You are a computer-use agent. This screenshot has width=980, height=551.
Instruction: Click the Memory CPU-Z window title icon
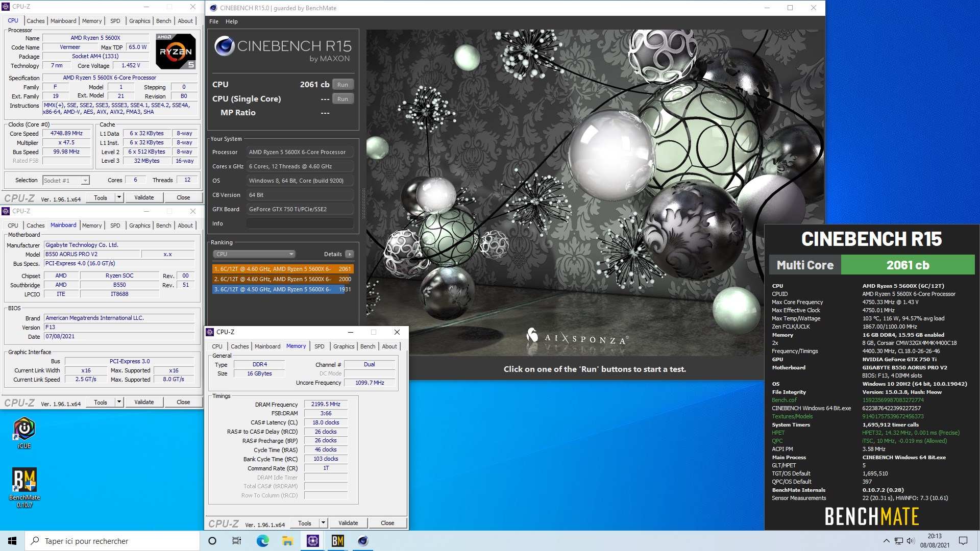[x=210, y=332]
